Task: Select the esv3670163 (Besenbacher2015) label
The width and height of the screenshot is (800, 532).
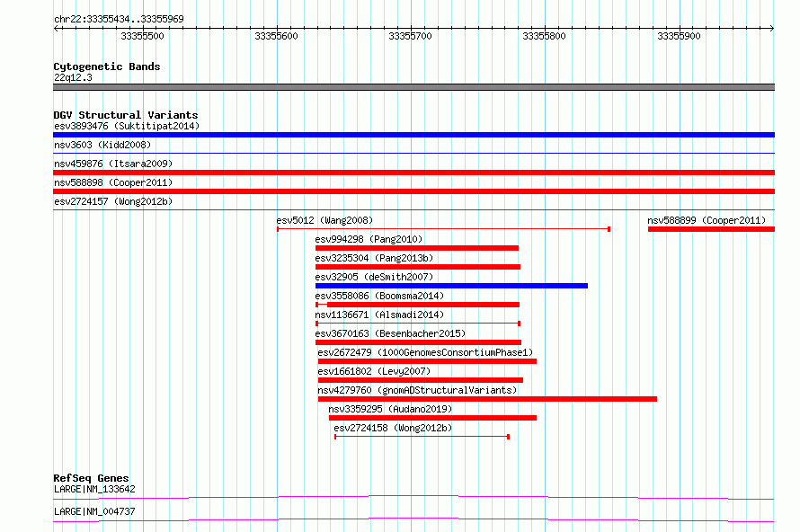Action: coord(390,333)
